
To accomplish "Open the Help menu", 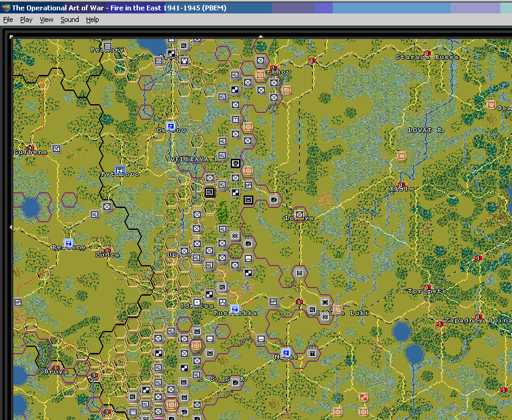I will click(x=93, y=20).
